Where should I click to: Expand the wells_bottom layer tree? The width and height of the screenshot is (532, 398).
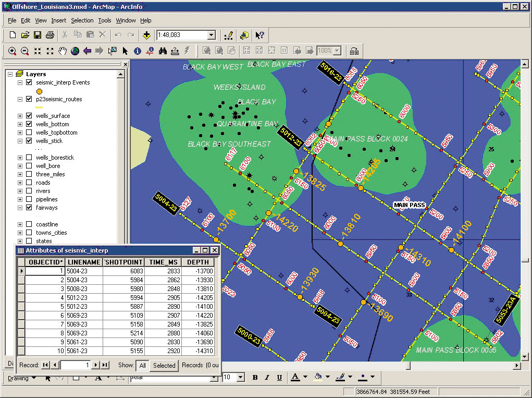[x=20, y=124]
